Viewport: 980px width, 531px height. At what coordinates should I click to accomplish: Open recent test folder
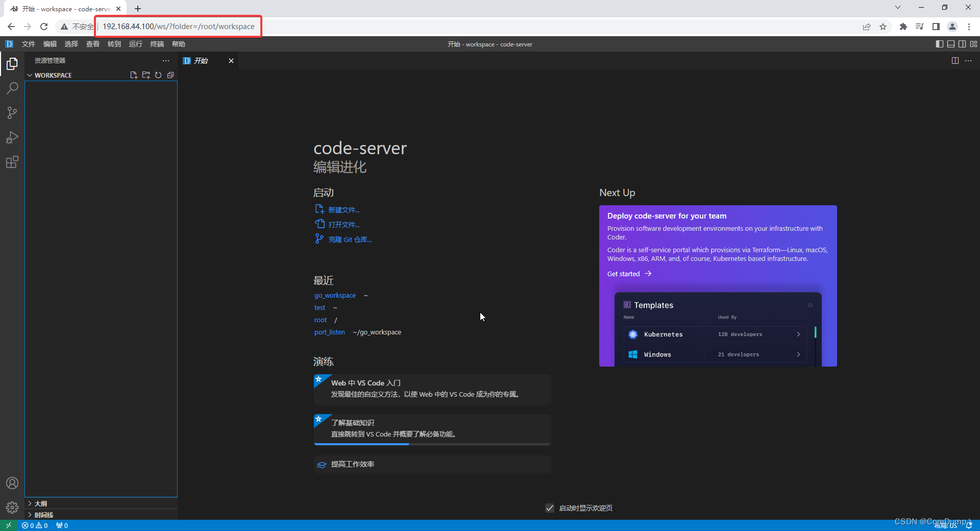point(320,308)
